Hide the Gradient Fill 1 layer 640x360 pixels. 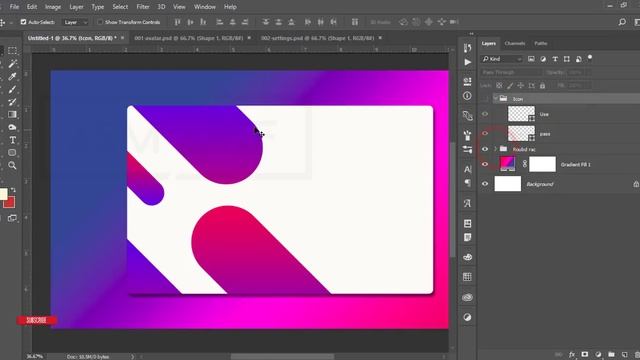click(x=485, y=164)
